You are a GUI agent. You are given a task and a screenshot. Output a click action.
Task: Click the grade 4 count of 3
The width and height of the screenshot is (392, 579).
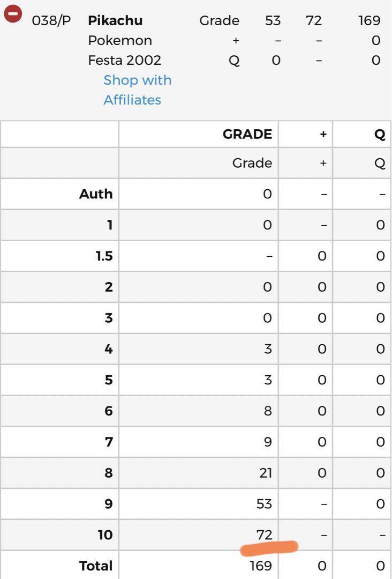[x=268, y=348]
